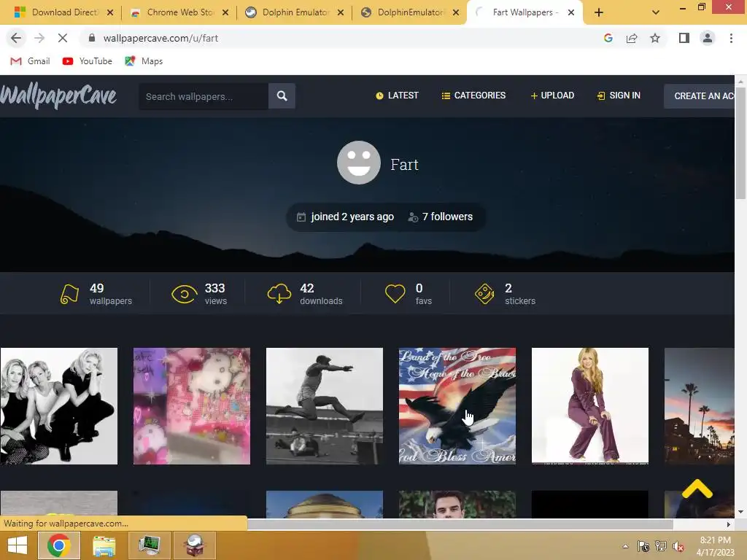Open the pink Hello Kitty wallpaper

[x=192, y=406]
